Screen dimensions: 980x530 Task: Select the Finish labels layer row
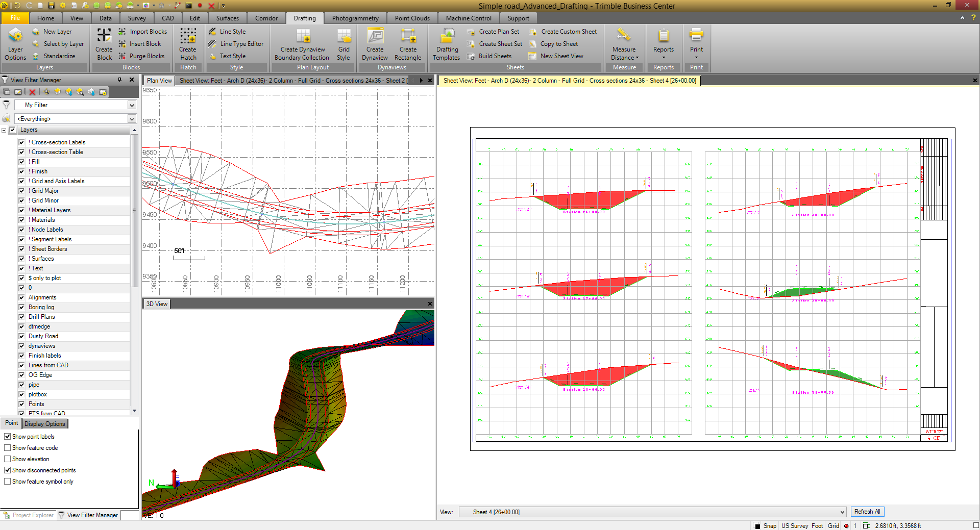pyautogui.click(x=74, y=356)
